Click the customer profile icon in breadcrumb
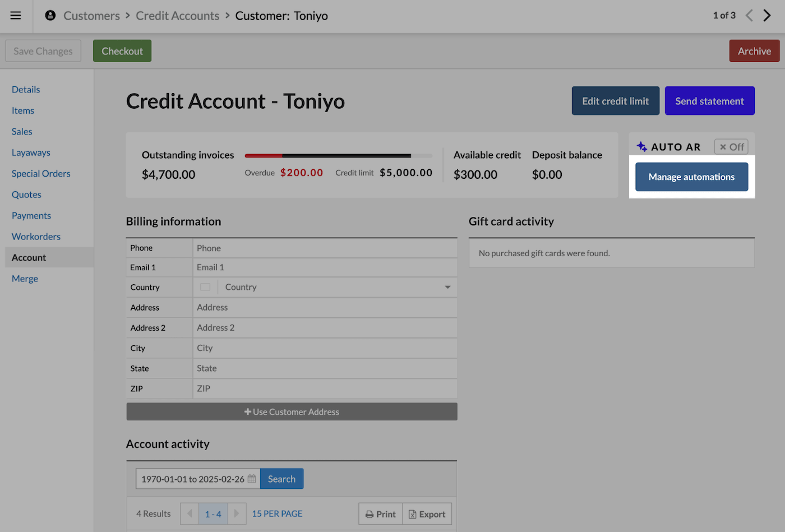 (x=50, y=16)
